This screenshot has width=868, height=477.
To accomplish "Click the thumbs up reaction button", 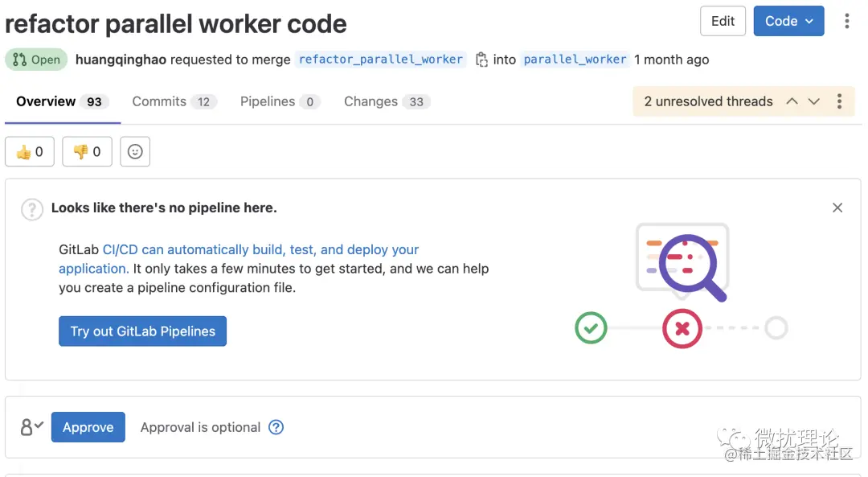I will (30, 152).
